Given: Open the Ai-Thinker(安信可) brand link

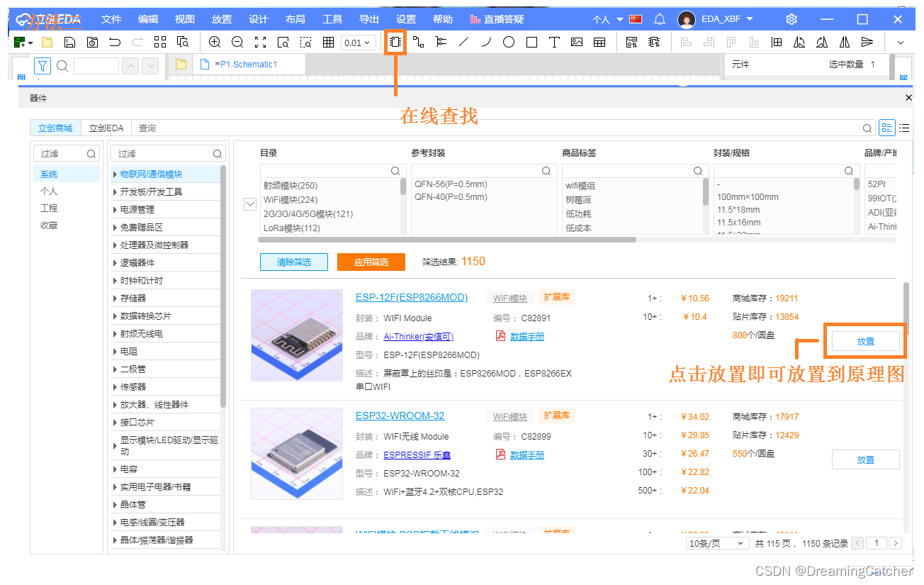Looking at the screenshot, I should pos(418,336).
